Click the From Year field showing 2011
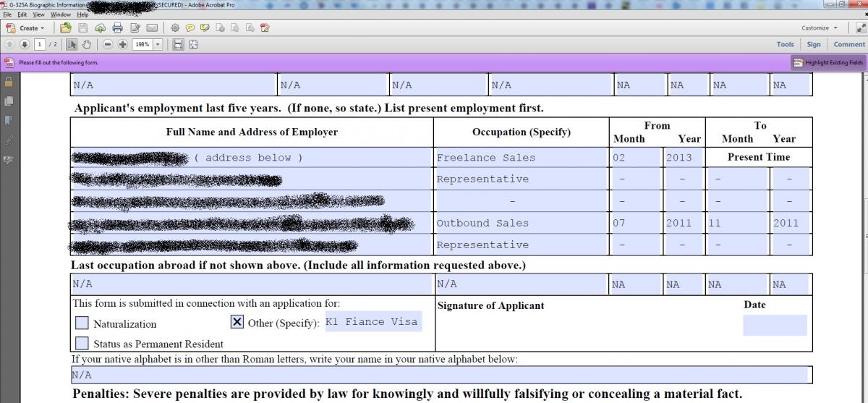The image size is (868, 403). click(683, 223)
